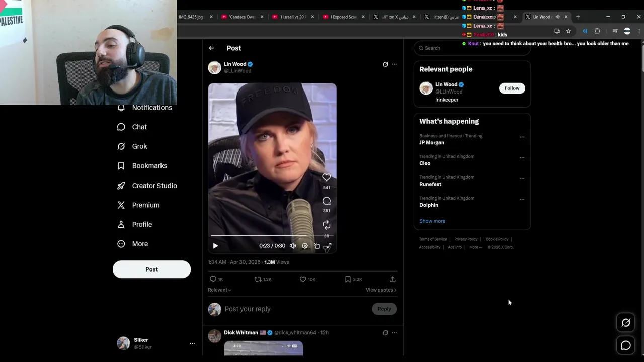Click the Post your reply field

coord(296,309)
